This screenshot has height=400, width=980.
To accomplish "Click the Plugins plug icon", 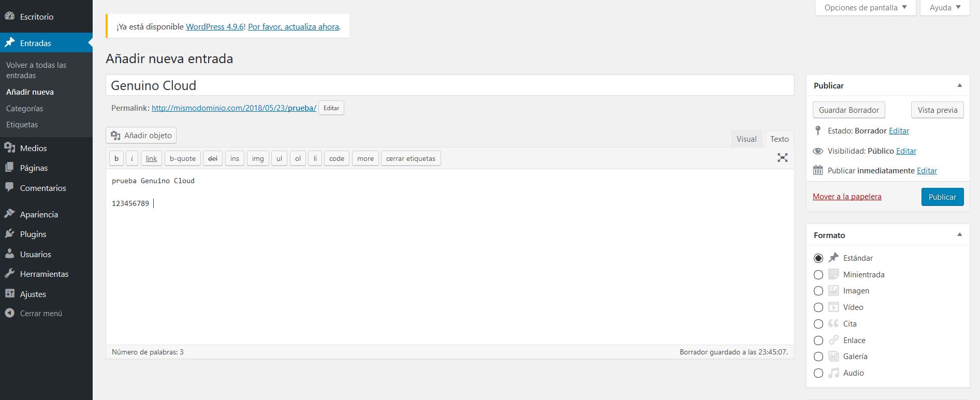I will pyautogui.click(x=9, y=234).
